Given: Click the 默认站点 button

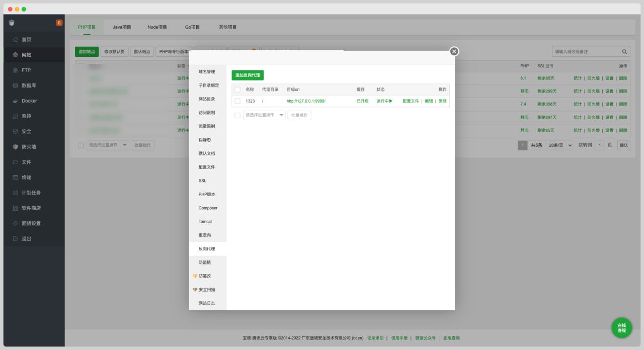Looking at the screenshot, I should (142, 51).
